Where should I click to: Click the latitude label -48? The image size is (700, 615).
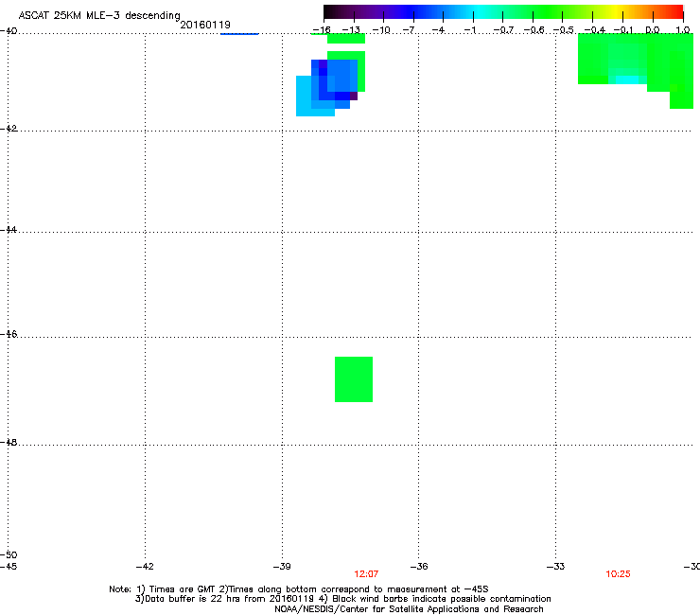(x=9, y=442)
